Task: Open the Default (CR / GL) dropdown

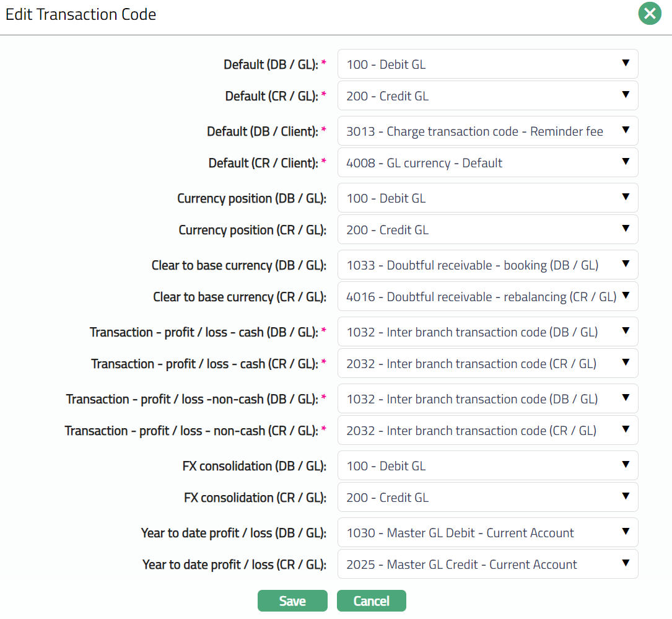Action: (487, 96)
